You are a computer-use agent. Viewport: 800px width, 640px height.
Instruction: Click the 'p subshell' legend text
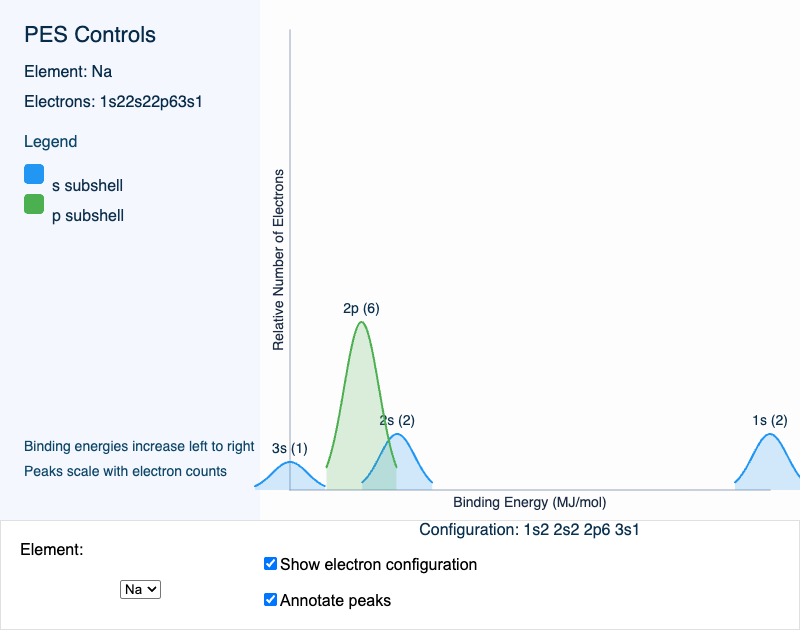tap(88, 215)
